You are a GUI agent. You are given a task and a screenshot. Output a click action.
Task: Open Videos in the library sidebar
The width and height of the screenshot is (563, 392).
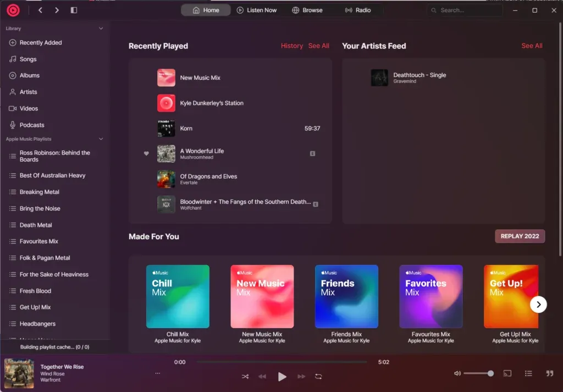pos(54,108)
